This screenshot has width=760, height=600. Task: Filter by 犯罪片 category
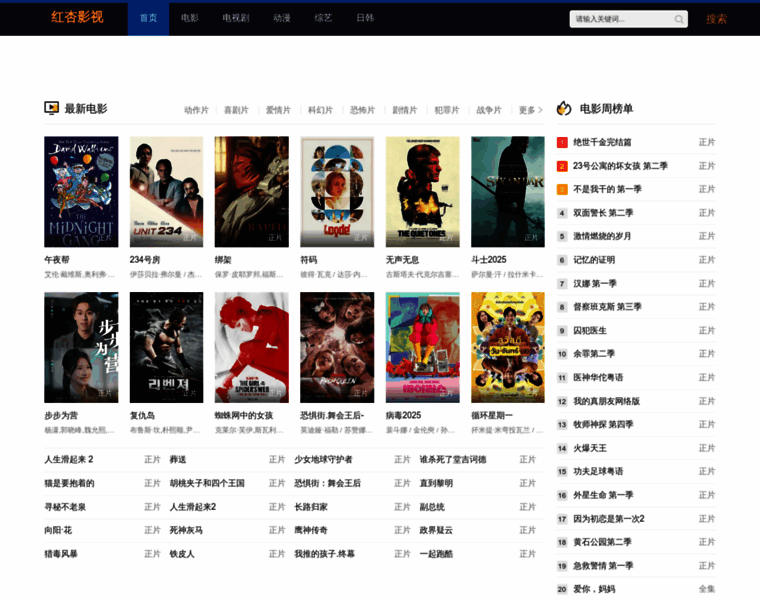tap(447, 111)
